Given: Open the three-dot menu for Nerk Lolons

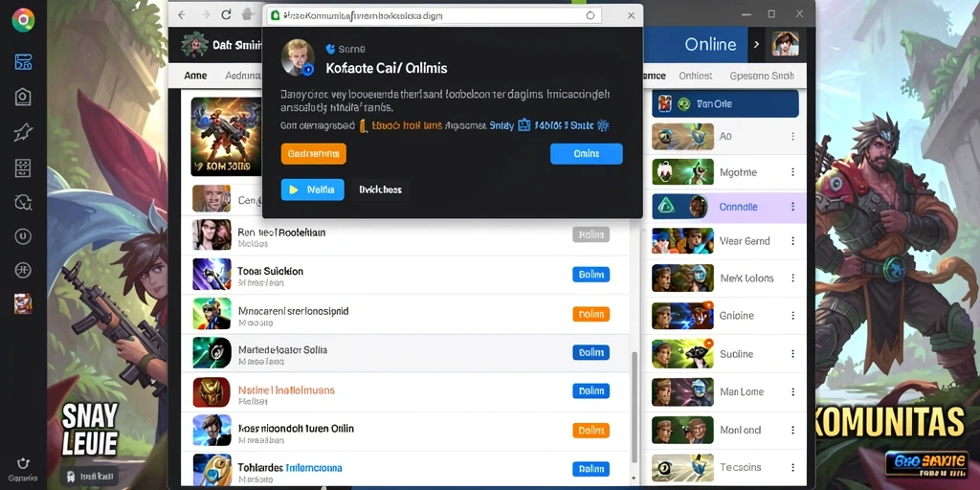Looking at the screenshot, I should [792, 278].
